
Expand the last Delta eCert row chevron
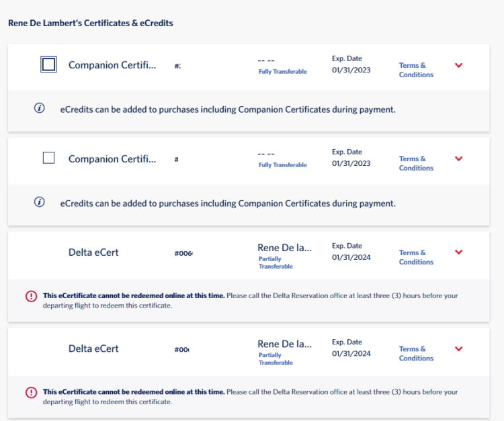pos(459,348)
